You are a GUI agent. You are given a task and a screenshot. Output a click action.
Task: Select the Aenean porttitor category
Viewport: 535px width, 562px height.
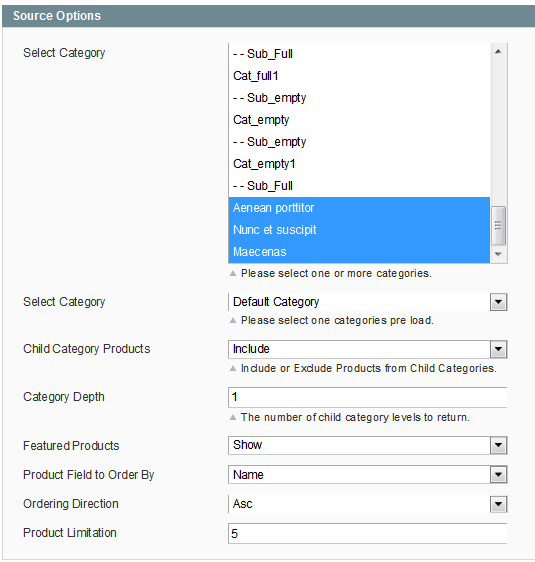[359, 208]
